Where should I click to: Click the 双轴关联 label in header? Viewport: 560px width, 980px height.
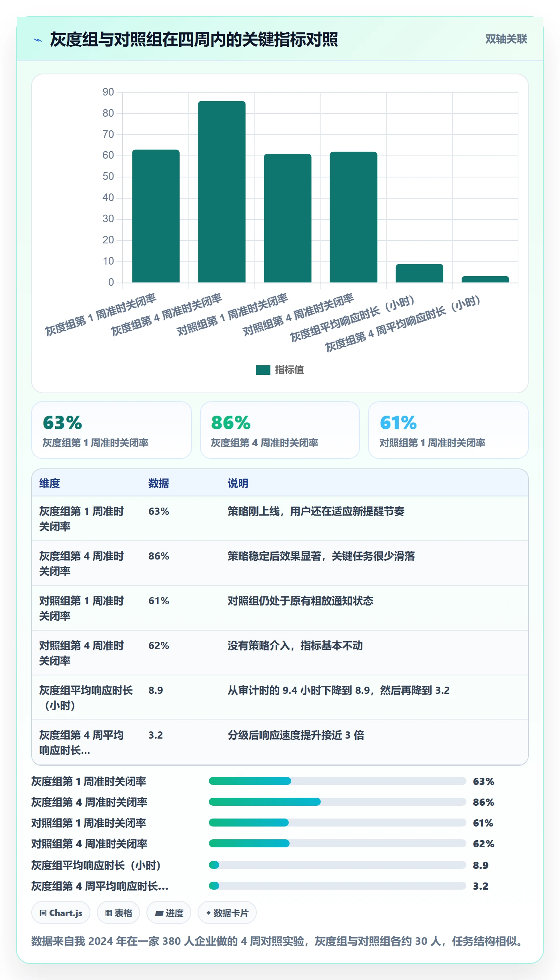click(x=506, y=39)
